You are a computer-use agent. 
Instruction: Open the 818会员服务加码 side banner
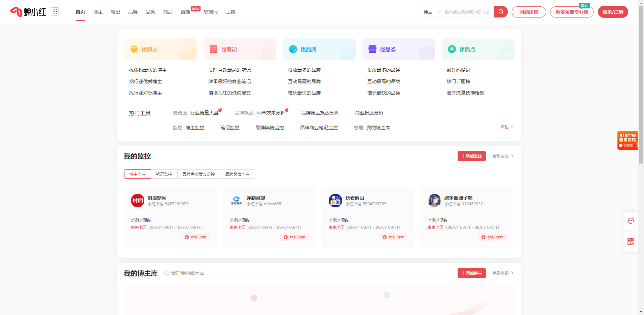(627, 140)
